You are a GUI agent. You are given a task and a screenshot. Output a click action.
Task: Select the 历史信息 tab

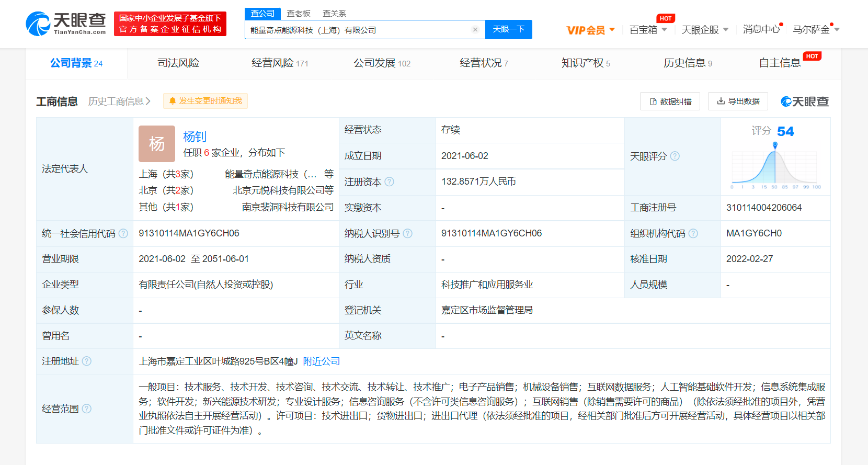688,63
